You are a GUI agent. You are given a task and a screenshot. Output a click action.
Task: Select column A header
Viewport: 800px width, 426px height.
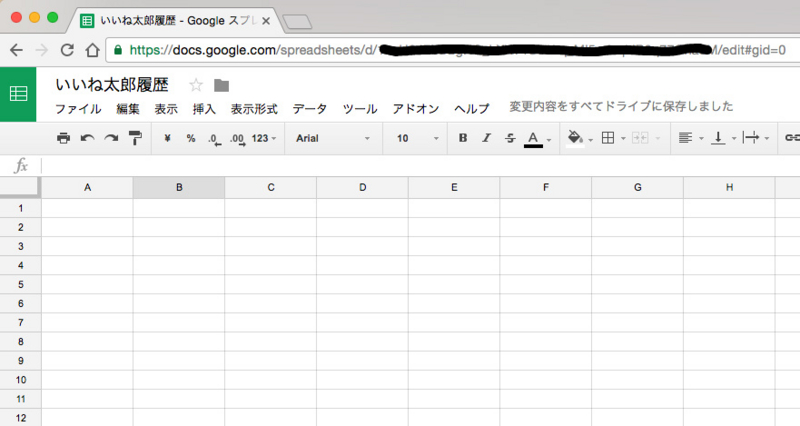[87, 188]
